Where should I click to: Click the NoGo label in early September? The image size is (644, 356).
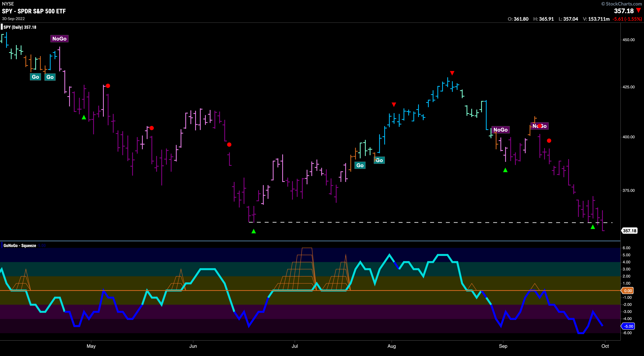pos(500,130)
